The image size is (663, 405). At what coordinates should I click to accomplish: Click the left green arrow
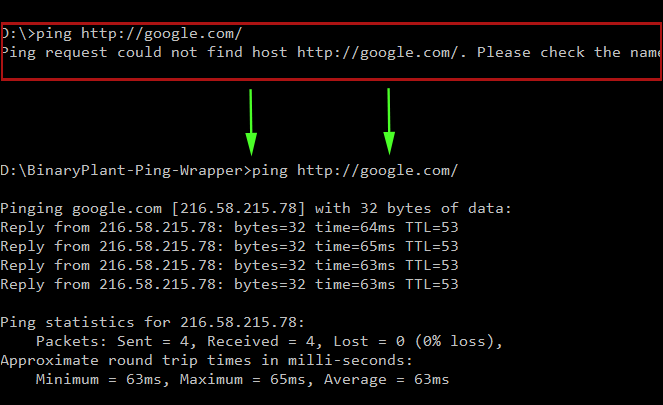(251, 122)
